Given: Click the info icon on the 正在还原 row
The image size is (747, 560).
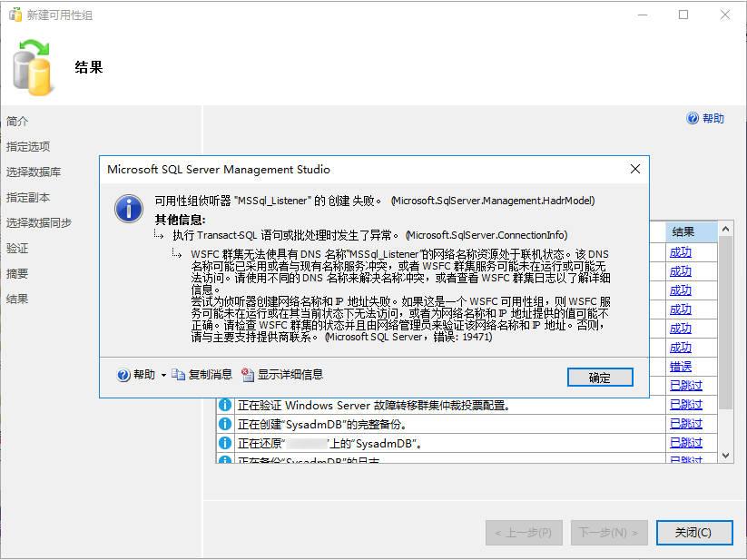Looking at the screenshot, I should 225,443.
